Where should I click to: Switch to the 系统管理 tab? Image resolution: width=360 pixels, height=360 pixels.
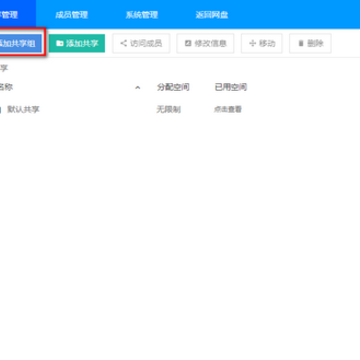tap(142, 15)
